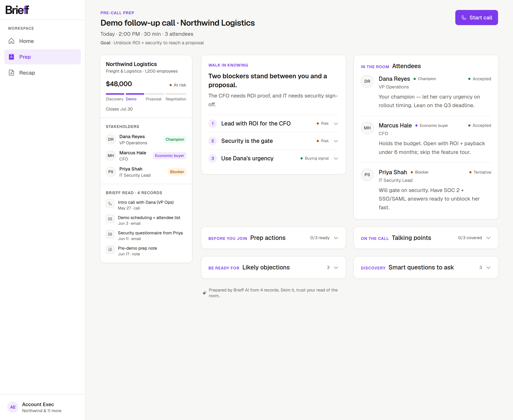Click the Negotiation stage progress segment

[176, 94]
